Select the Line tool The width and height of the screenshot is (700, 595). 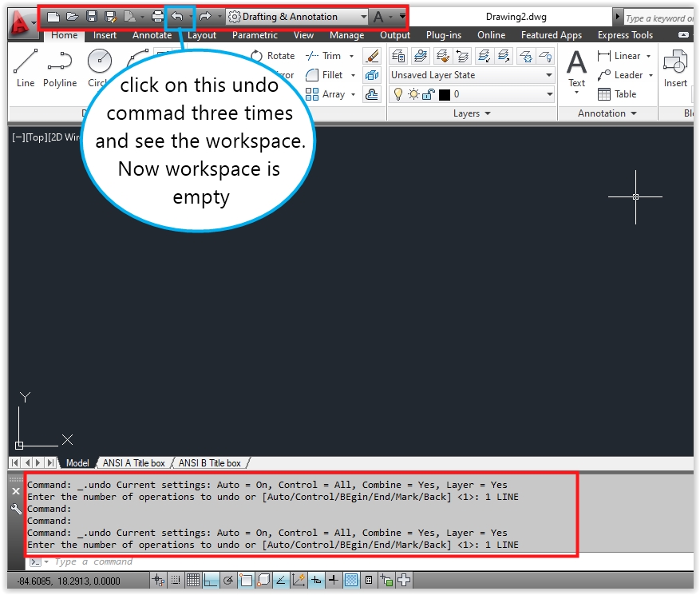click(26, 68)
